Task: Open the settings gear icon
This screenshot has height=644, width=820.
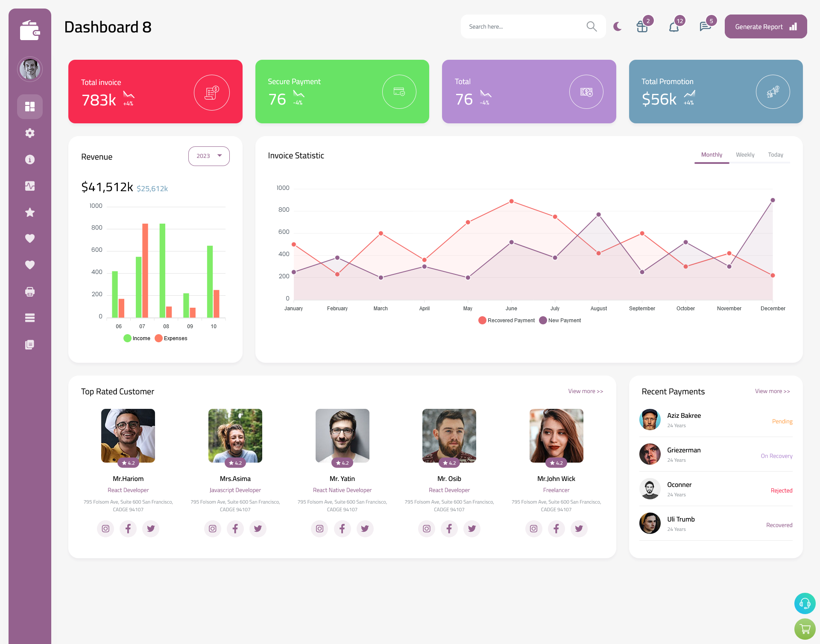Action: [x=30, y=132]
